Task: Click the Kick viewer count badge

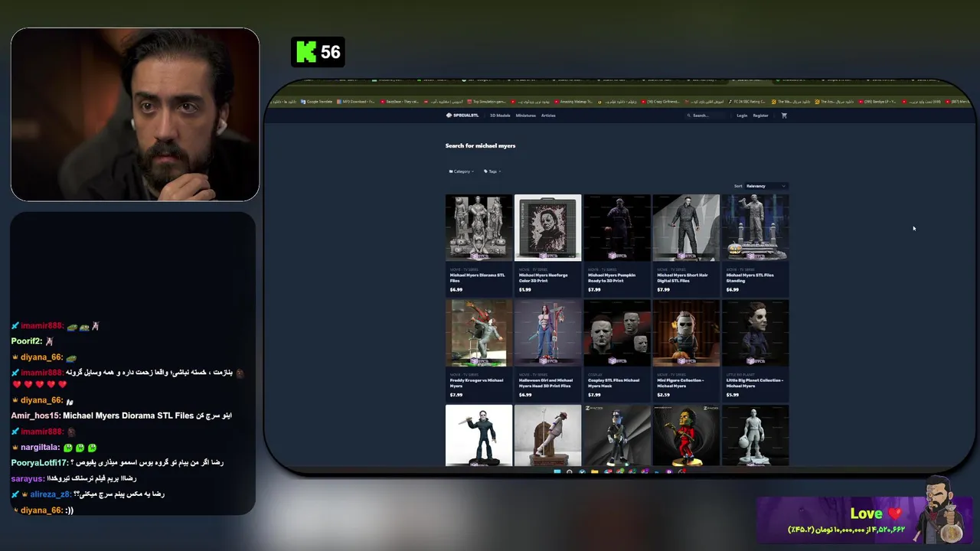Action: click(318, 52)
